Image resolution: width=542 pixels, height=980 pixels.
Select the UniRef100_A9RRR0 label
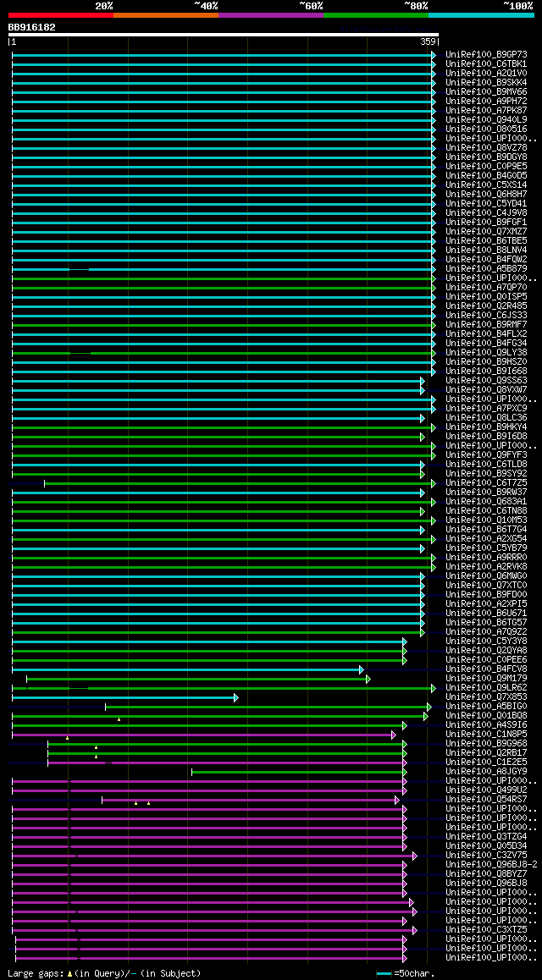(486, 558)
